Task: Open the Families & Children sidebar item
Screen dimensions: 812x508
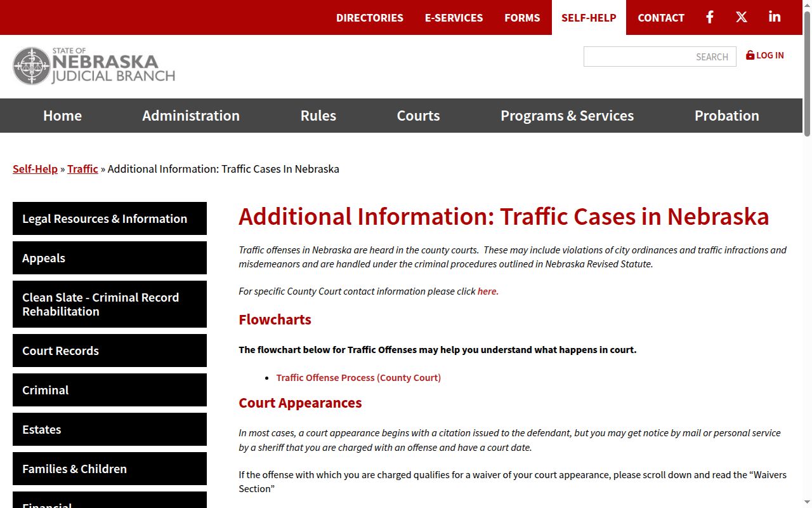Action: click(x=110, y=469)
